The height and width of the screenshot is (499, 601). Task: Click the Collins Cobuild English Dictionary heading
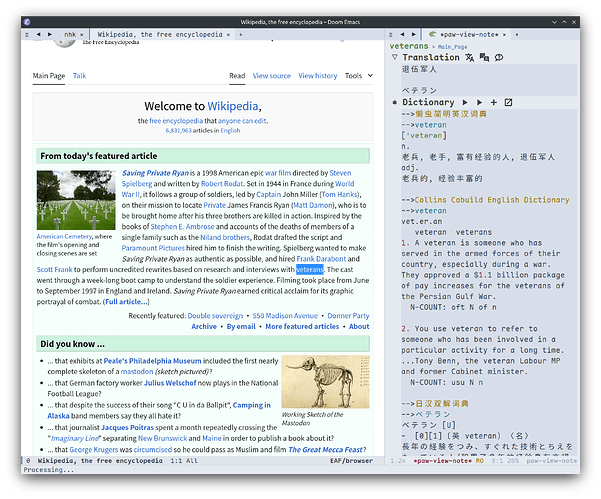pos(492,200)
